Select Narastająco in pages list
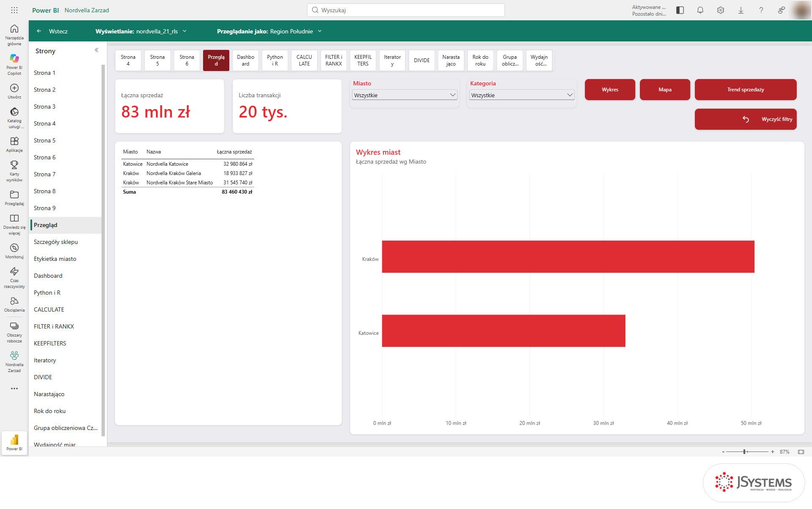The image size is (812, 509). tap(66, 394)
